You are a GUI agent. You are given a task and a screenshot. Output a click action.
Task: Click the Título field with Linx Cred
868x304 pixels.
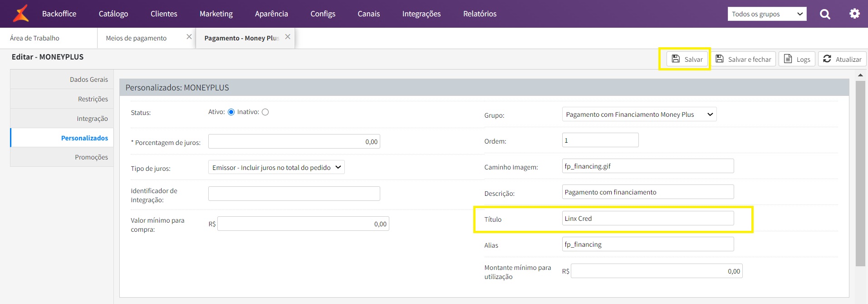(648, 218)
